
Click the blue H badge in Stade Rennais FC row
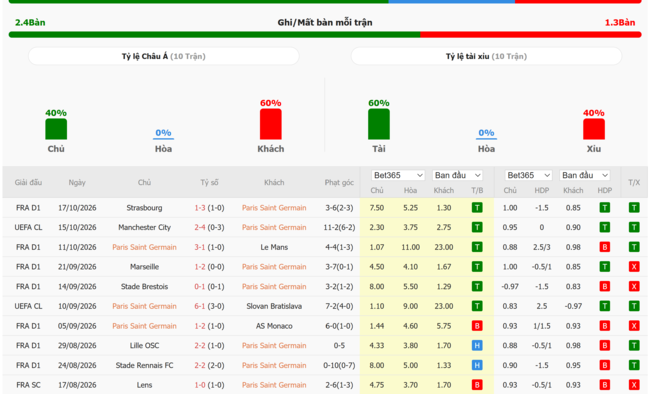477,365
